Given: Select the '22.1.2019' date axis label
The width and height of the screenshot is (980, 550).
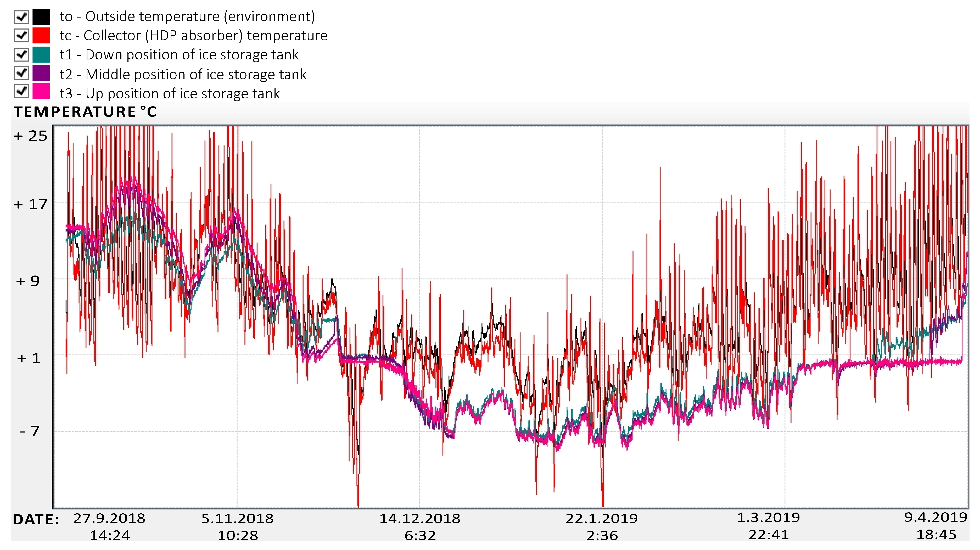Looking at the screenshot, I should coord(601,518).
